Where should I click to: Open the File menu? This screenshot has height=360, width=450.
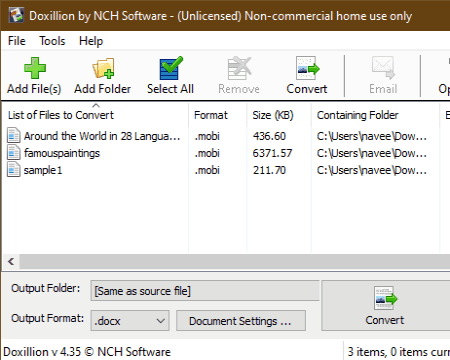[x=17, y=41]
